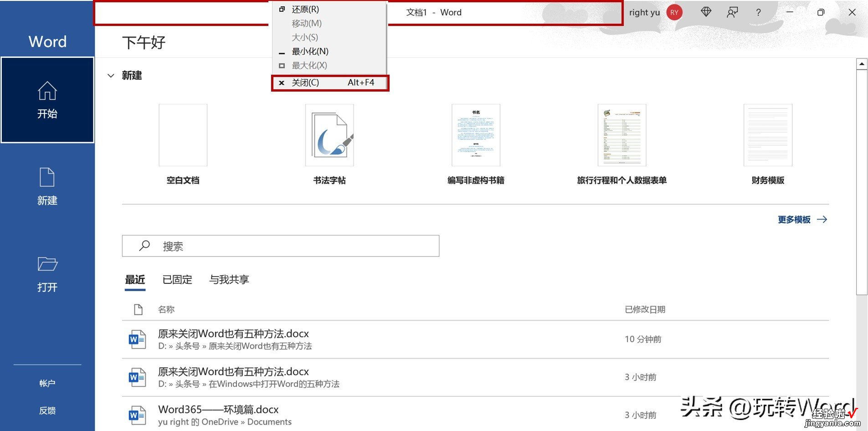Viewport: 868px width, 431px height.
Task: Click the 搜索 search field
Action: [281, 246]
